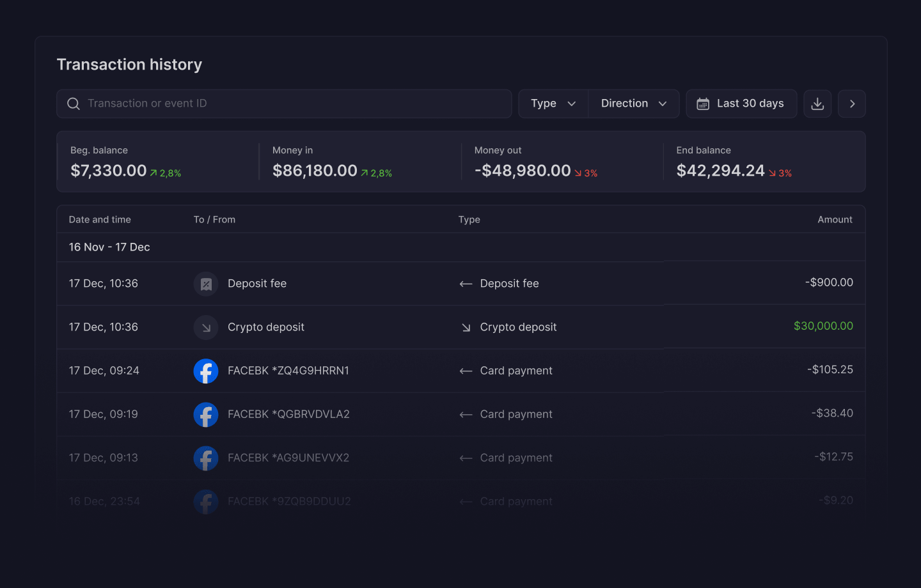Click the Type column header

(469, 219)
